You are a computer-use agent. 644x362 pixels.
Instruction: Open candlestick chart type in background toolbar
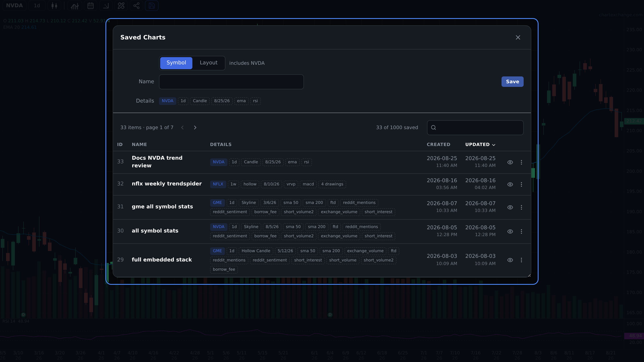point(54,6)
